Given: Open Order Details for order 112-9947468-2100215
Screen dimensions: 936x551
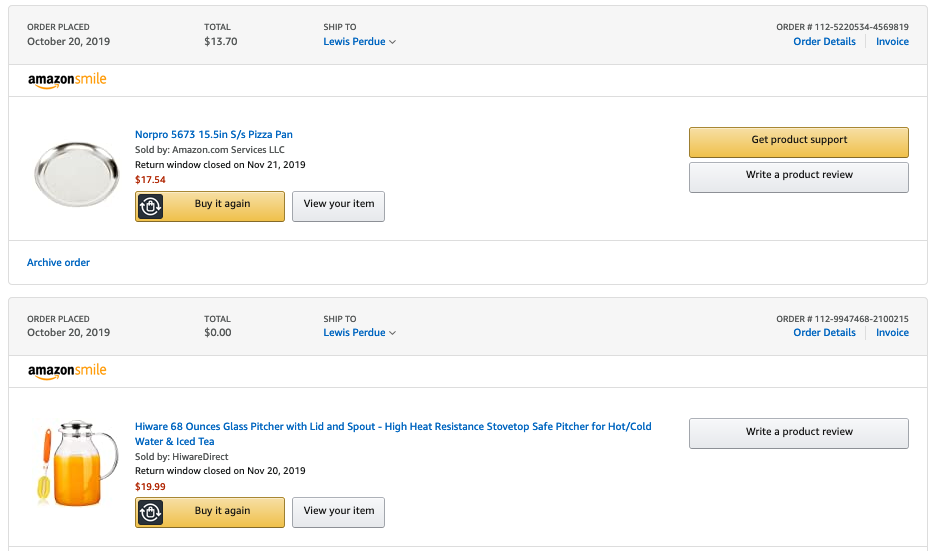Looking at the screenshot, I should coord(824,333).
